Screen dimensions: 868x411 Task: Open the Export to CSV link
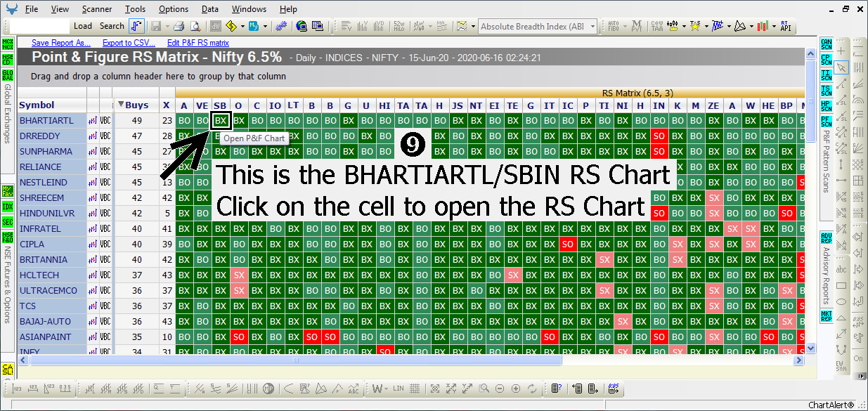point(129,43)
